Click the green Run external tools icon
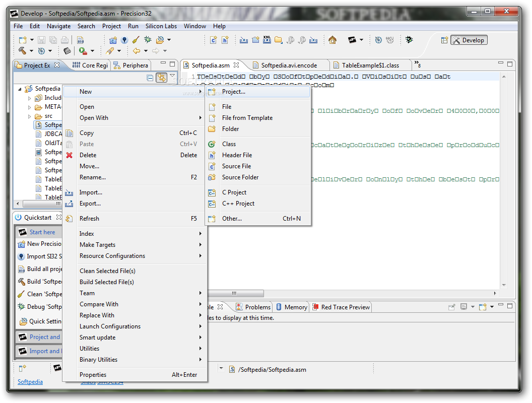This screenshot has width=532, height=403. [x=83, y=51]
